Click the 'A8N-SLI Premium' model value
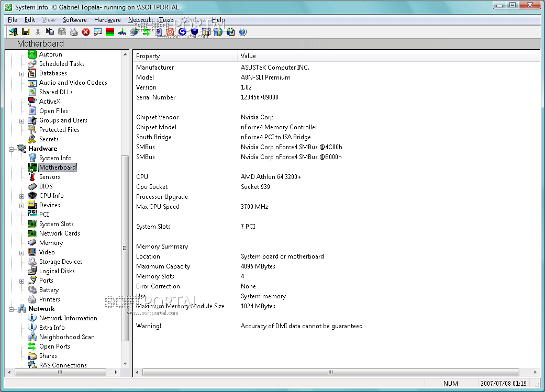Viewport: 545px width, 392px height. point(265,77)
